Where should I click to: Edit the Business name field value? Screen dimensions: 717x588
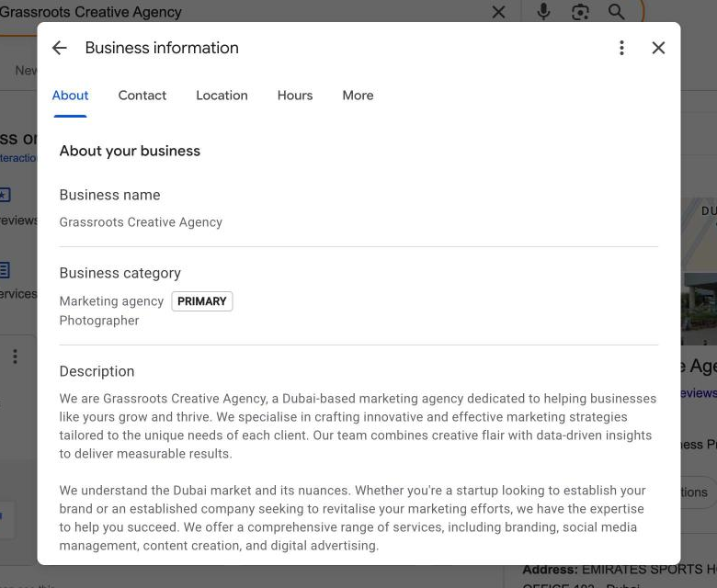click(141, 222)
